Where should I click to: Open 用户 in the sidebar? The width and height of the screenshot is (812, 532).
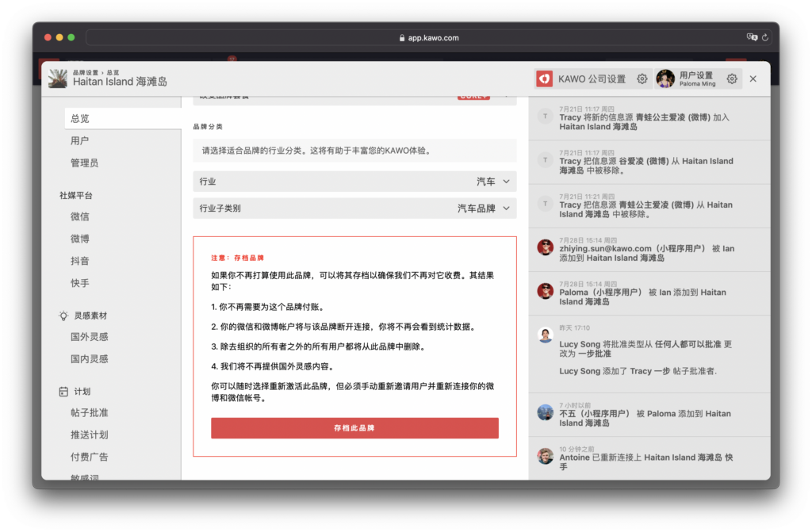point(79,141)
